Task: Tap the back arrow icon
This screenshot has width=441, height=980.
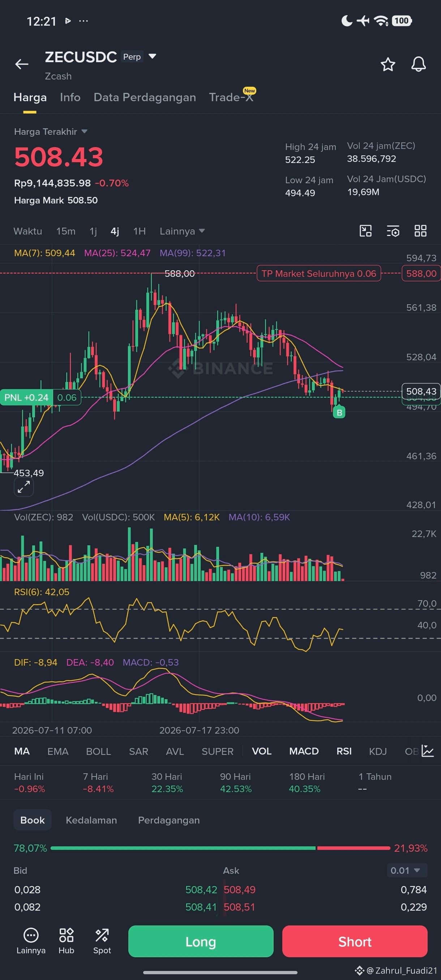Action: click(22, 64)
